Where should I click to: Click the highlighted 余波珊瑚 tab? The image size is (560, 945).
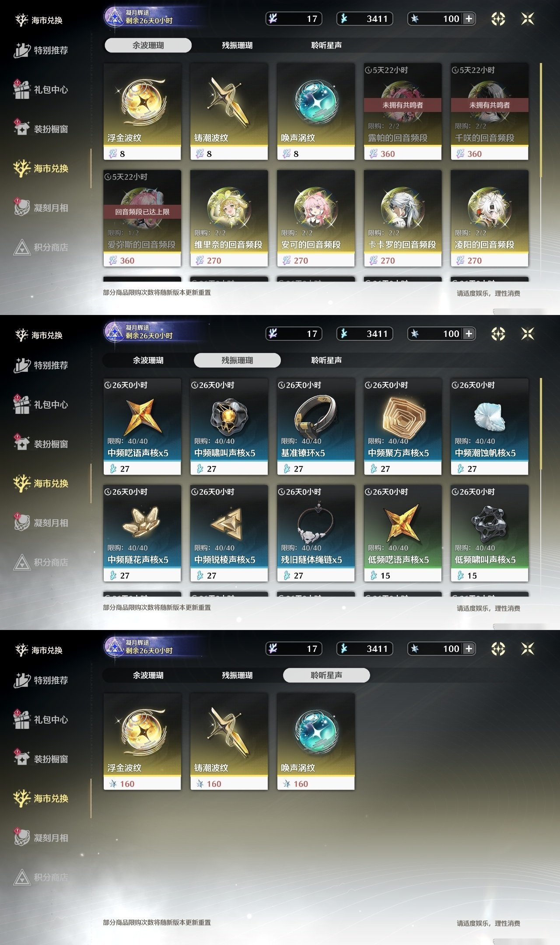tap(148, 45)
